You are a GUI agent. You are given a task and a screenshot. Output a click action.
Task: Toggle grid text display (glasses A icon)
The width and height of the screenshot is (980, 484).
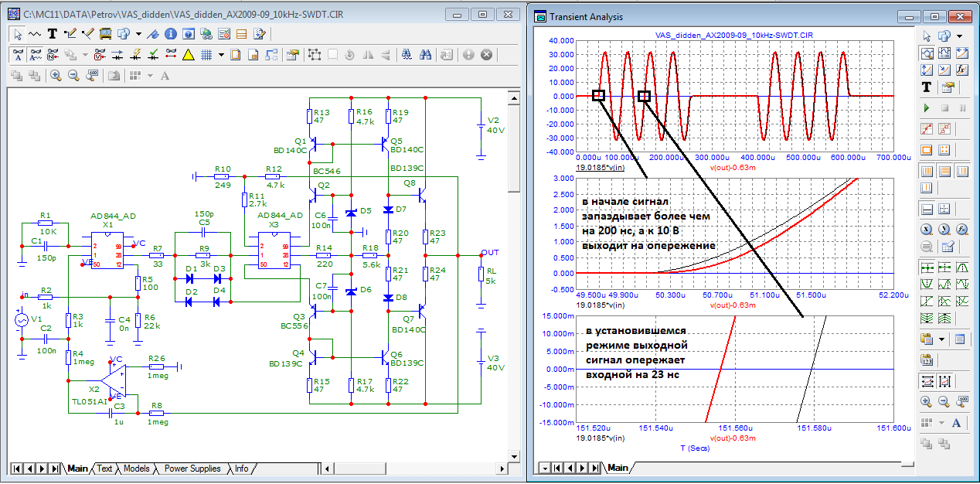click(17, 55)
